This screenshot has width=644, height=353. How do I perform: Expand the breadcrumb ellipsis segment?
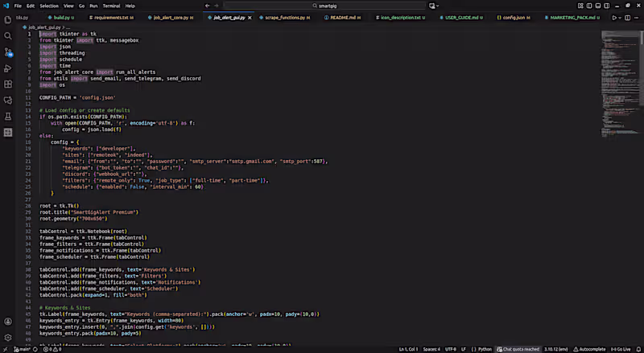coord(68,27)
